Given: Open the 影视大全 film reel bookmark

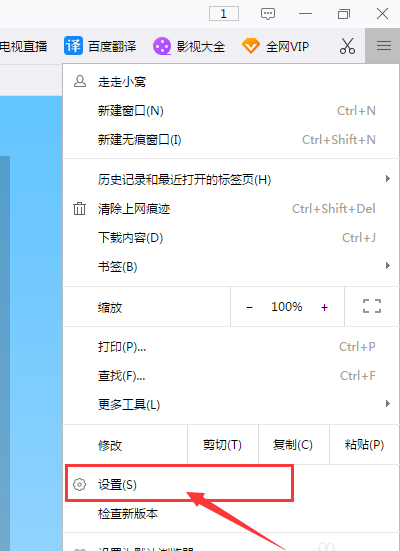Looking at the screenshot, I should point(162,46).
